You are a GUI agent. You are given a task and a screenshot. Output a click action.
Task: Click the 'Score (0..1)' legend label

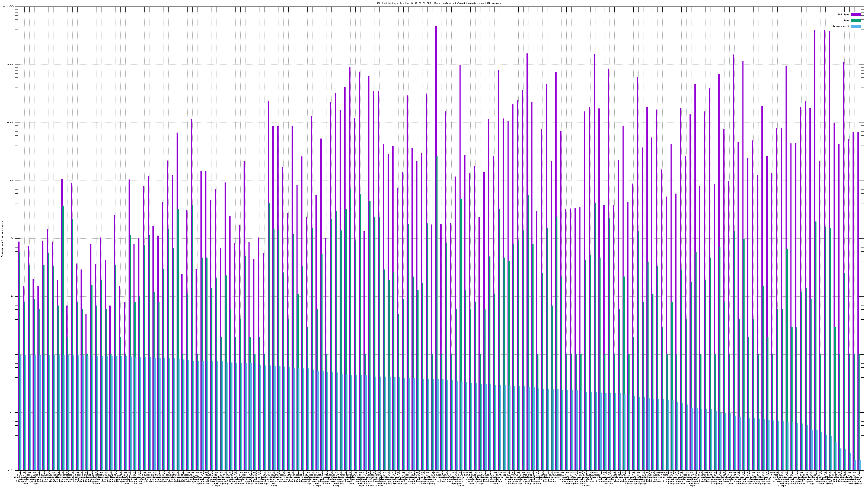[x=841, y=26]
